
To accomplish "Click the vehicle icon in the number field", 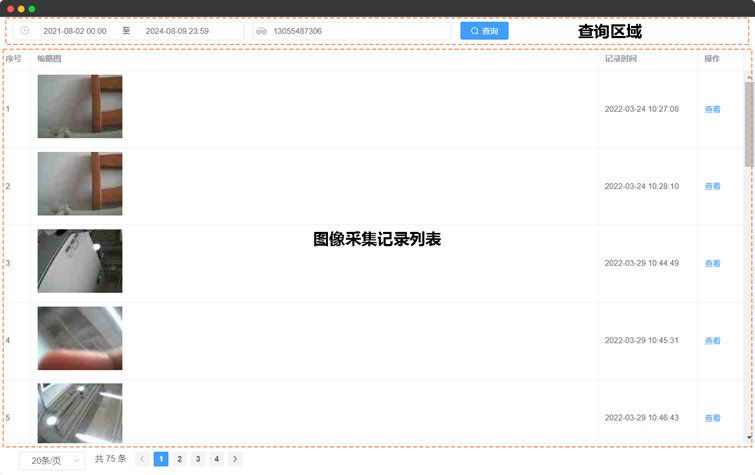I will (x=262, y=31).
